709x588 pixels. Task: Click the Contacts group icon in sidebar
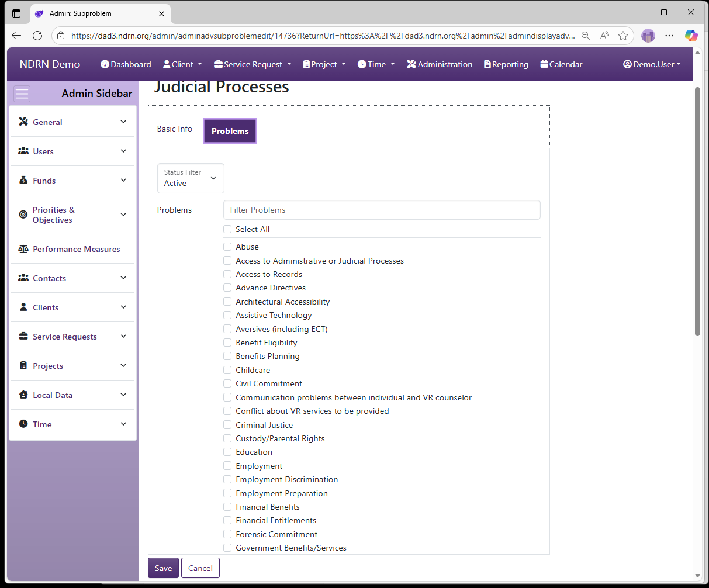[23, 278]
